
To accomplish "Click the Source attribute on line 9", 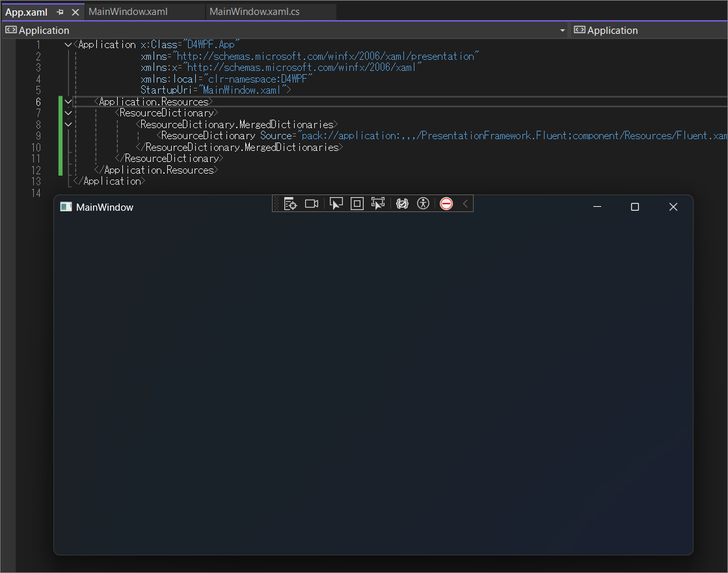I will pos(276,135).
